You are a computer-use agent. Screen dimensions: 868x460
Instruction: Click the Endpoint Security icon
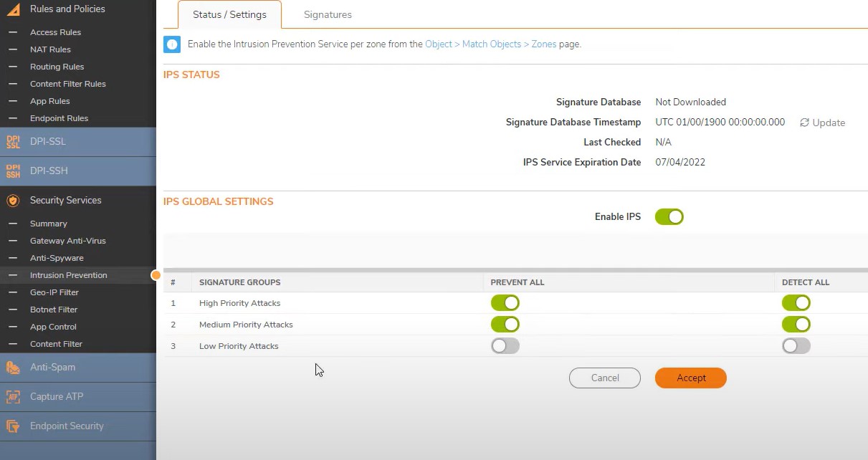13,426
